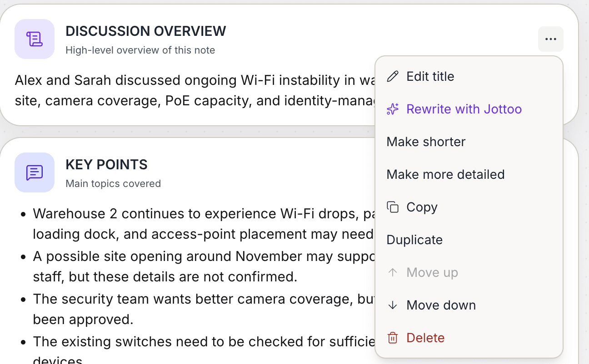Image resolution: width=589 pixels, height=364 pixels.
Task: Choose Rewrite with Jottoo
Action: pos(469,109)
